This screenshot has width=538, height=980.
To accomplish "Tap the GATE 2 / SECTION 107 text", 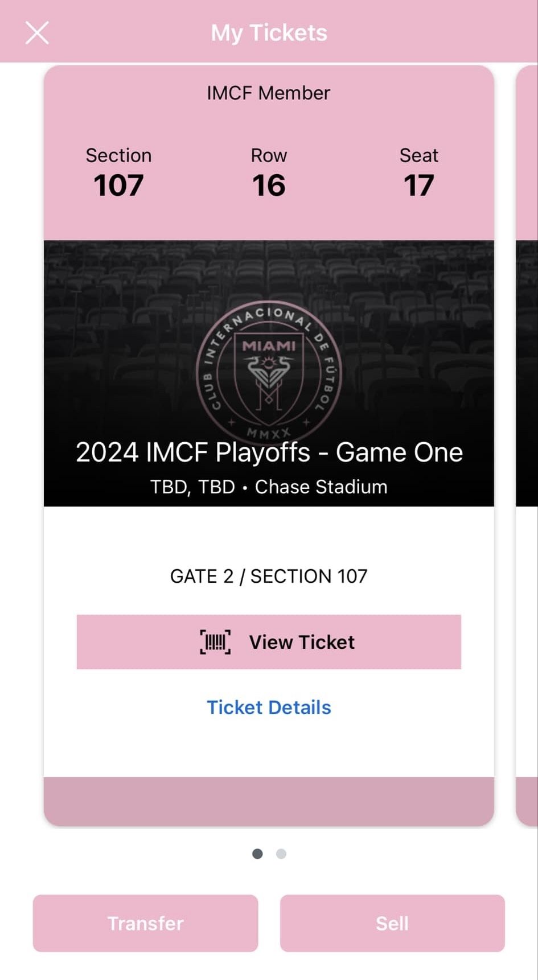I will coord(269,576).
